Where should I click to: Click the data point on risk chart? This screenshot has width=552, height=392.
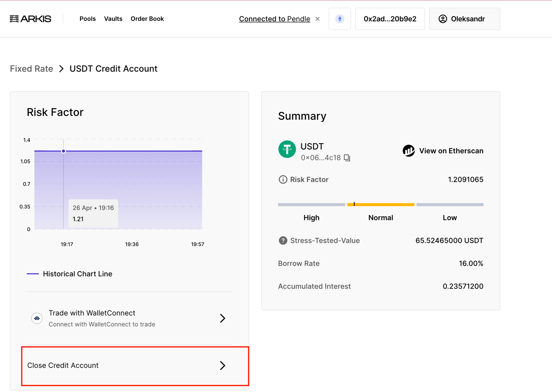click(64, 151)
